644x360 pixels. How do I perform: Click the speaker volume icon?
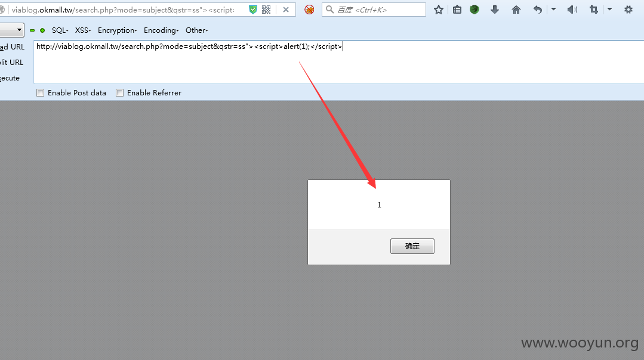[x=572, y=10]
